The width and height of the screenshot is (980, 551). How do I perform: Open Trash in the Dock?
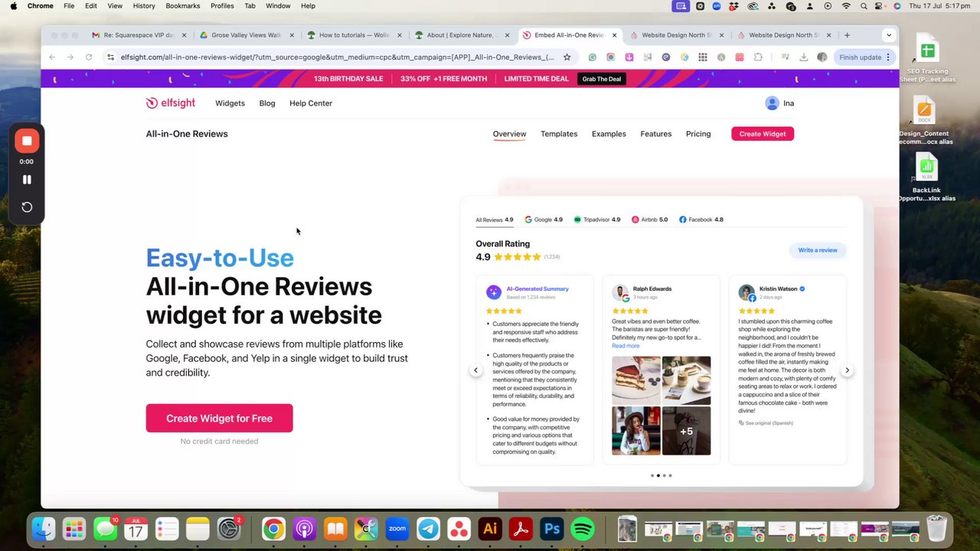936,529
